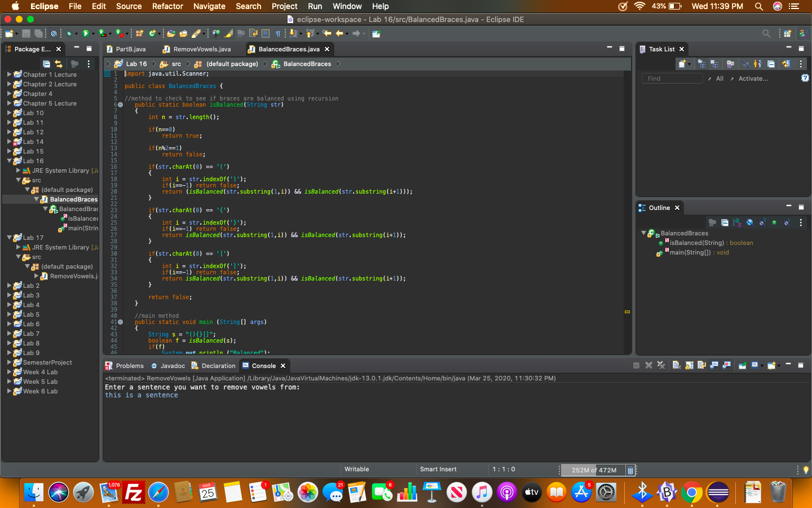This screenshot has width=812, height=508.
Task: Pin the Console panel
Action: (x=743, y=365)
